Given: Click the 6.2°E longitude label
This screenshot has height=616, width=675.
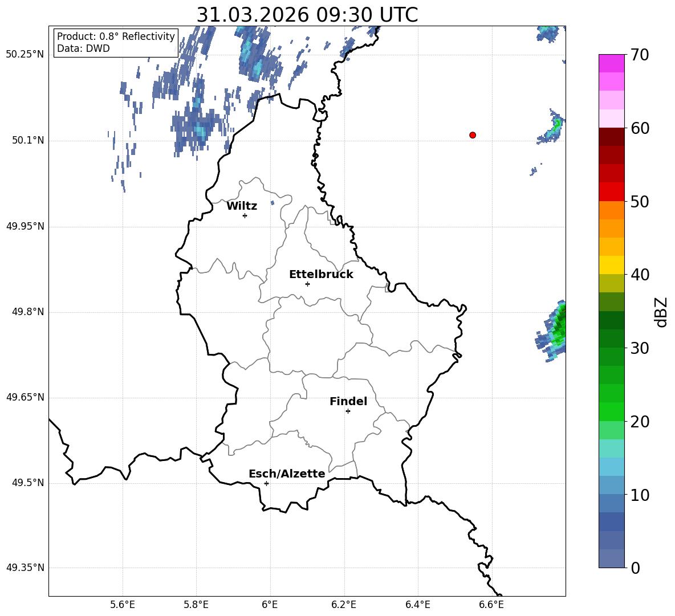Looking at the screenshot, I should 344,605.
